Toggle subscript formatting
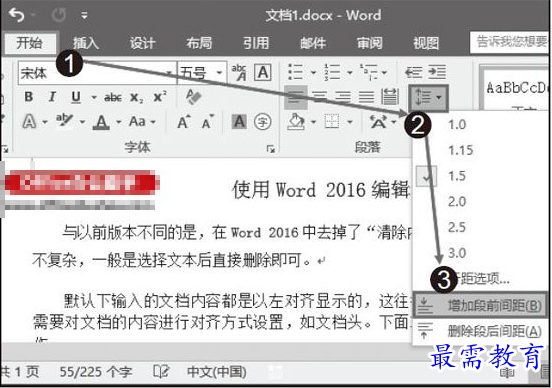Image resolution: width=552 pixels, height=388 pixels. point(136,98)
